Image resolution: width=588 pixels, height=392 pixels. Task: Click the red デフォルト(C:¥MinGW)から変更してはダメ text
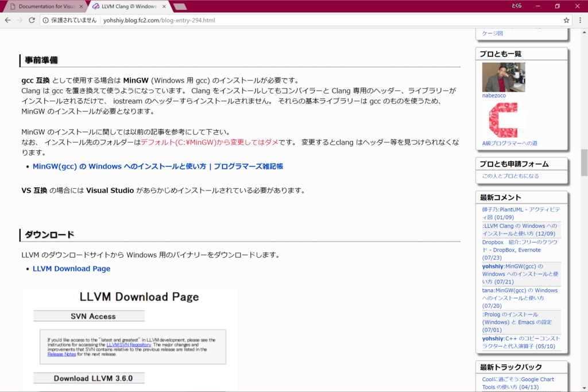point(209,142)
